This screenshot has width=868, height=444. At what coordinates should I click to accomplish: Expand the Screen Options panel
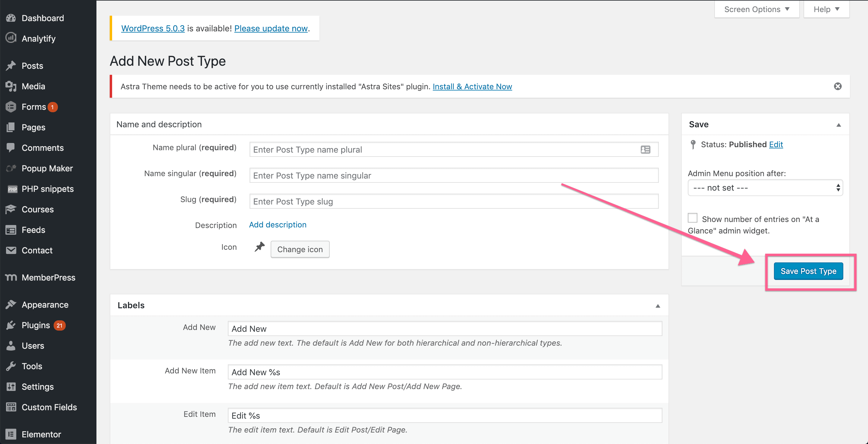pyautogui.click(x=757, y=9)
